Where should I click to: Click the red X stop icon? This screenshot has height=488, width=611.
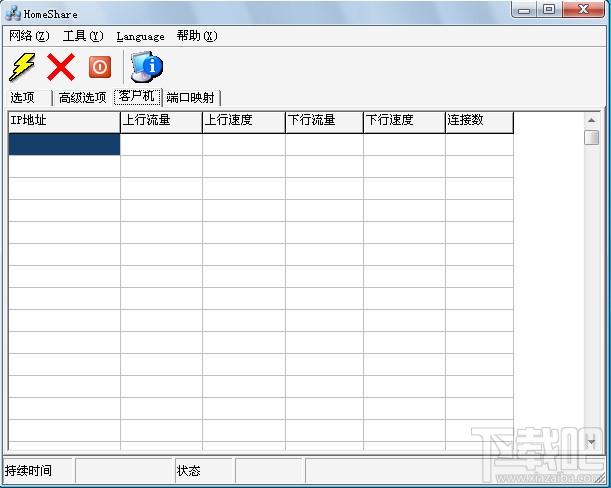tap(61, 67)
